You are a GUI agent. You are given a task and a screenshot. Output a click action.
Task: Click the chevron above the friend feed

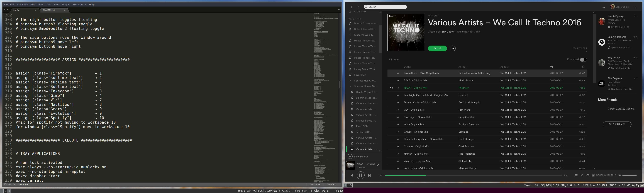click(x=594, y=12)
